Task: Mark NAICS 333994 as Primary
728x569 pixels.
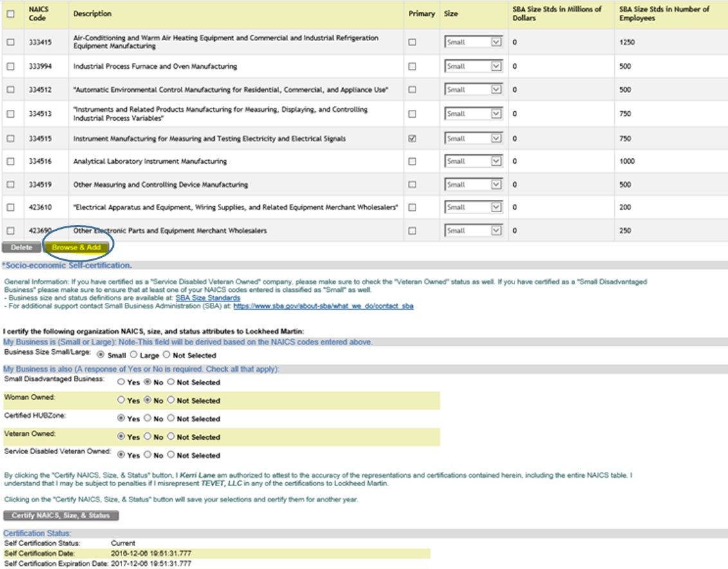Action: [412, 66]
